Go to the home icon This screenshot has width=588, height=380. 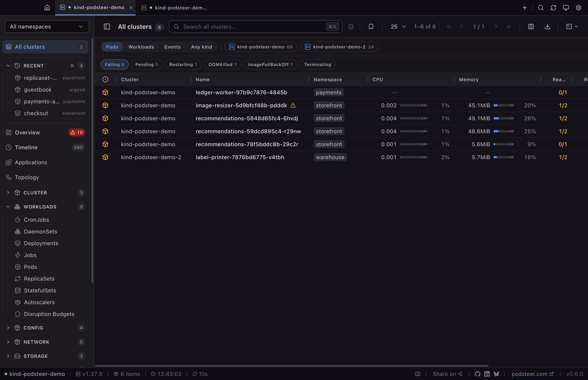[x=47, y=8]
